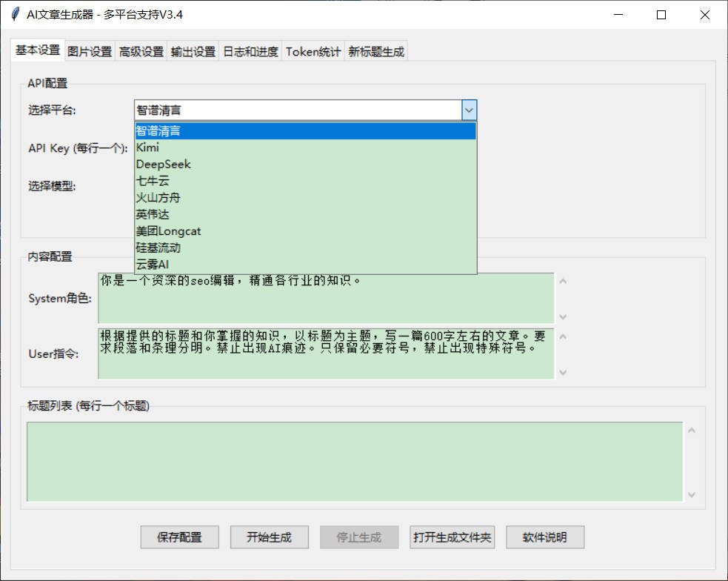This screenshot has width=728, height=581.
Task: Pick 硅基流动 from the platform list
Action: [306, 248]
